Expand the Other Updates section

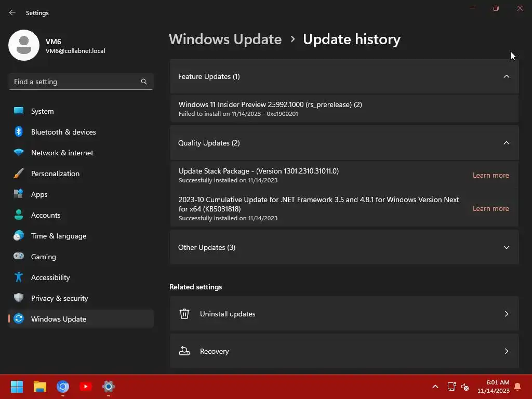tap(506, 247)
